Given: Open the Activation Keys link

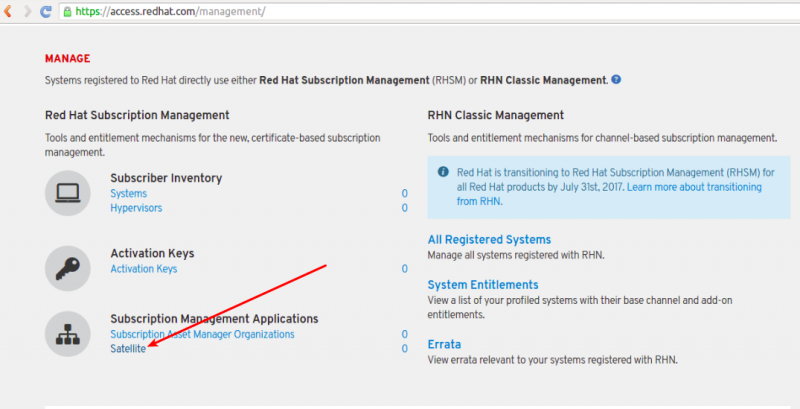Looking at the screenshot, I should pyautogui.click(x=144, y=269).
